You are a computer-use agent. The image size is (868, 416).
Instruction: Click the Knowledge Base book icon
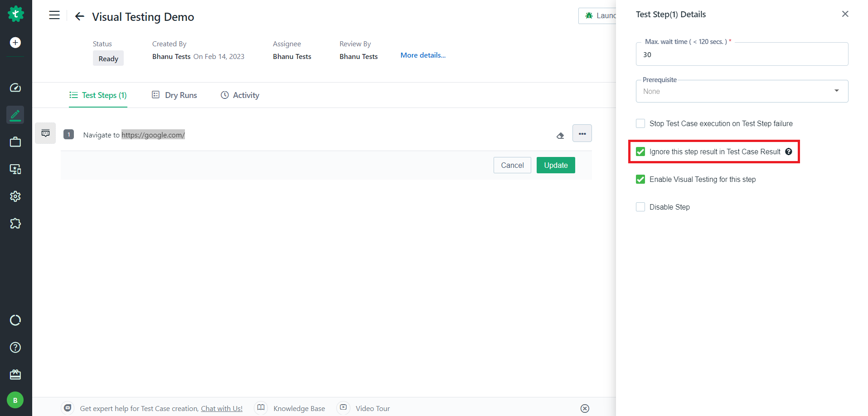point(261,408)
